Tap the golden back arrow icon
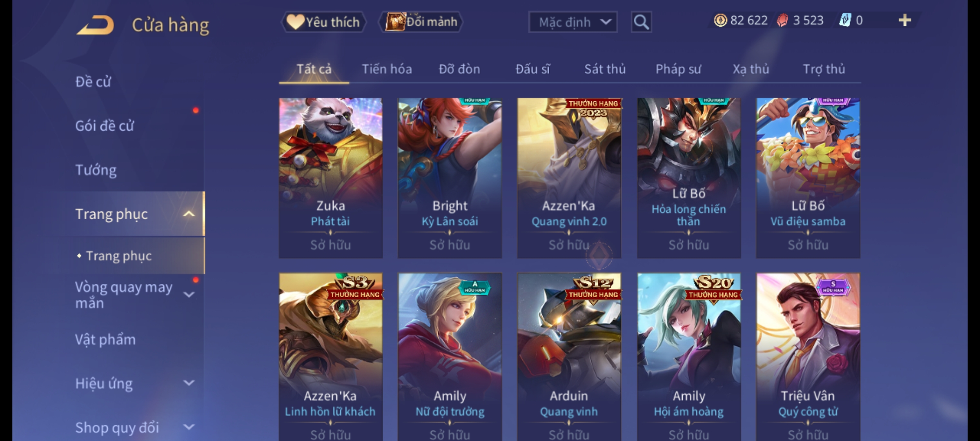Viewport: 980px width, 441px height. tap(95, 25)
